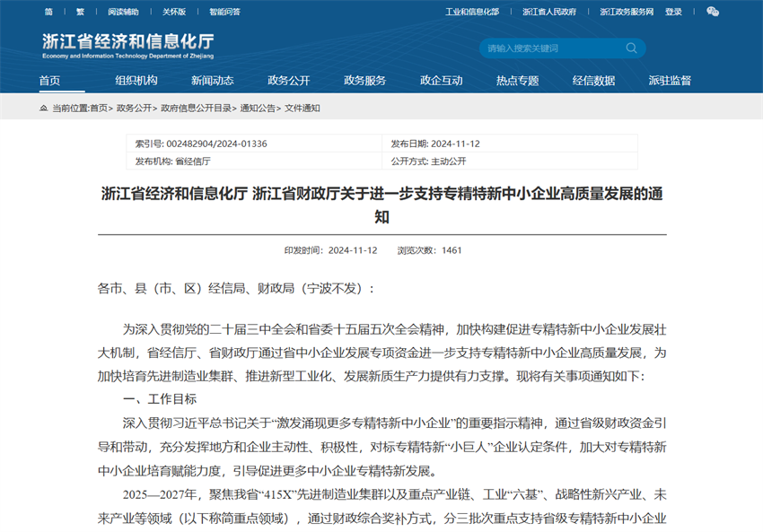Go to 通知公告 in the breadcrumb

point(258,108)
